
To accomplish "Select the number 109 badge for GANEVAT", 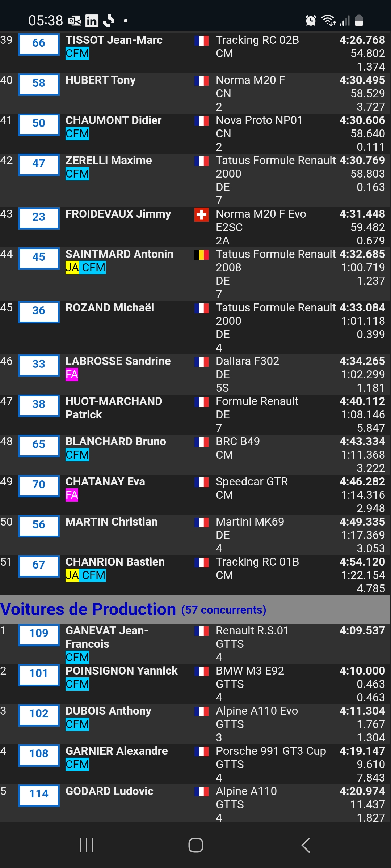I will coord(39,635).
